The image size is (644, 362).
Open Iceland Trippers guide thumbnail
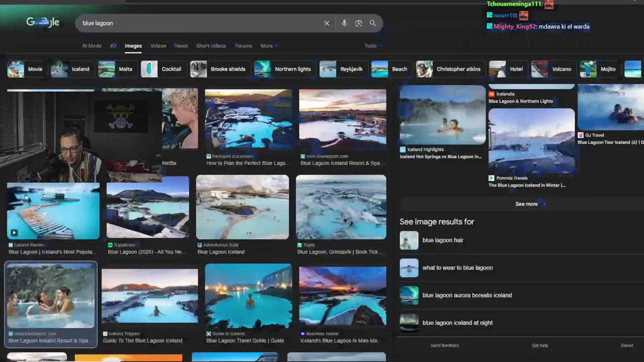click(150, 296)
